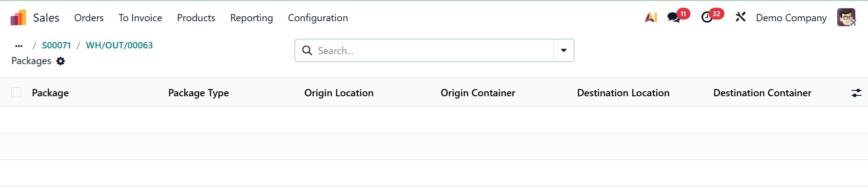Screen dimensions: 868x188
Task: Click the Packages settings gear icon
Action: click(x=61, y=61)
